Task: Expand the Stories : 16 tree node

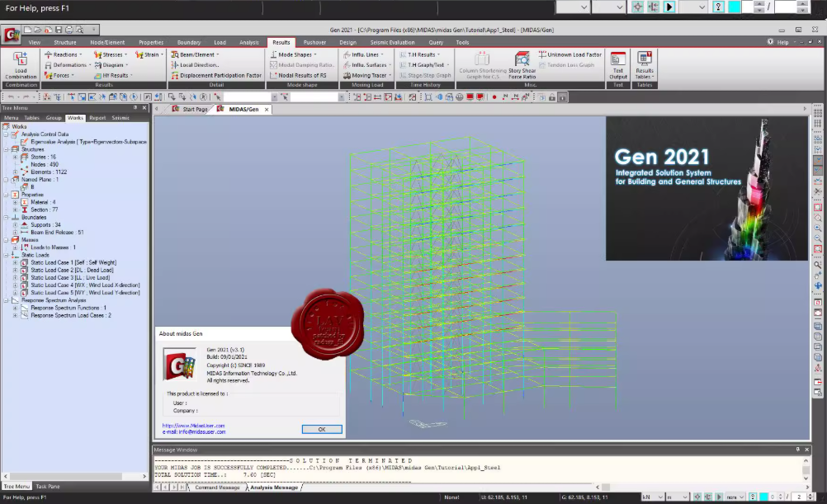Action: coord(16,157)
